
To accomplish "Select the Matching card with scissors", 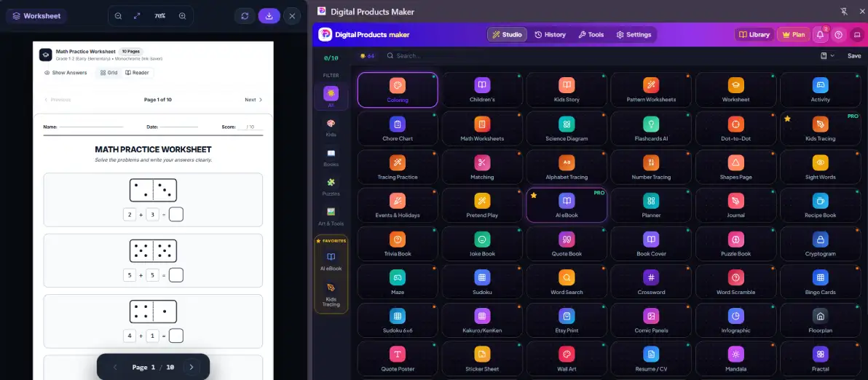I will coord(482,167).
